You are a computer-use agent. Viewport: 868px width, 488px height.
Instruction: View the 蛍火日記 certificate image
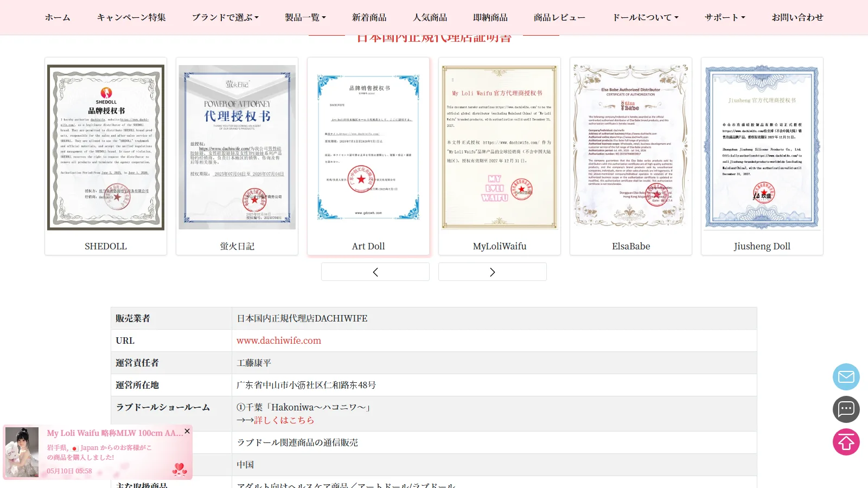[x=237, y=147]
